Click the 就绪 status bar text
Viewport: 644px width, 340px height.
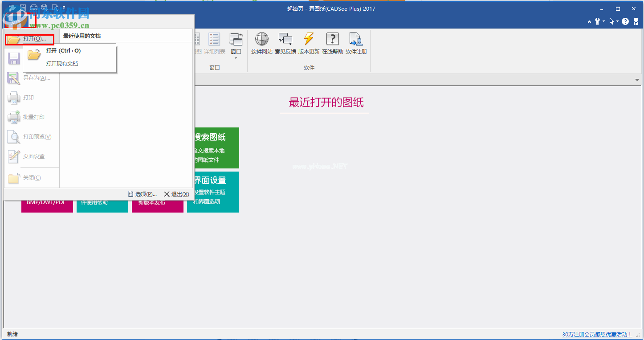point(12,334)
